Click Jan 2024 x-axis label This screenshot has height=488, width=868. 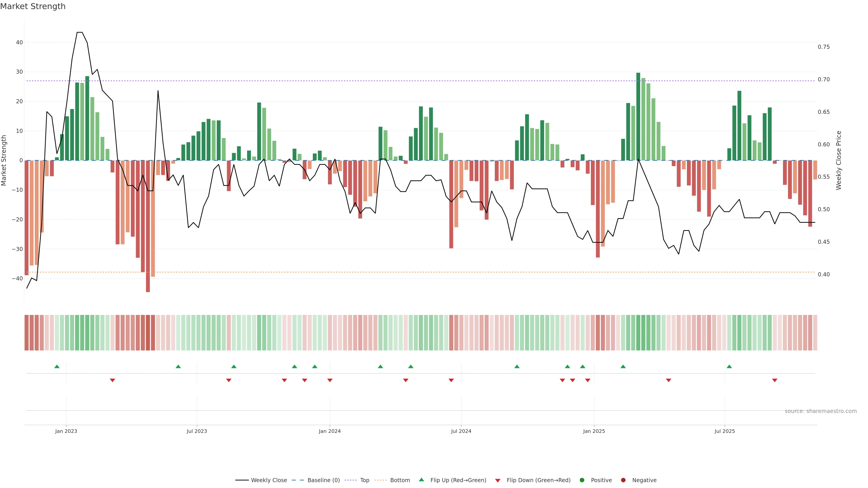tap(330, 431)
